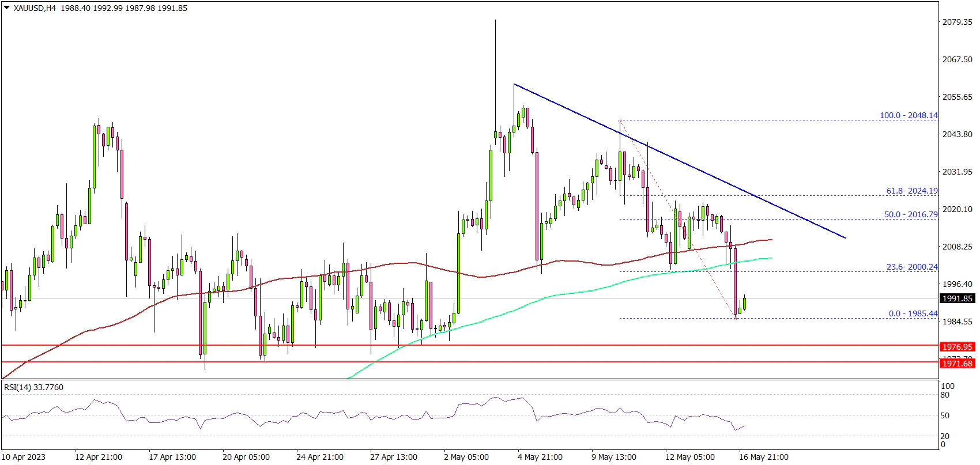Select the 61.8 - 2024.19 Fibonacci label
Image resolution: width=980 pixels, height=465 pixels.
(911, 191)
